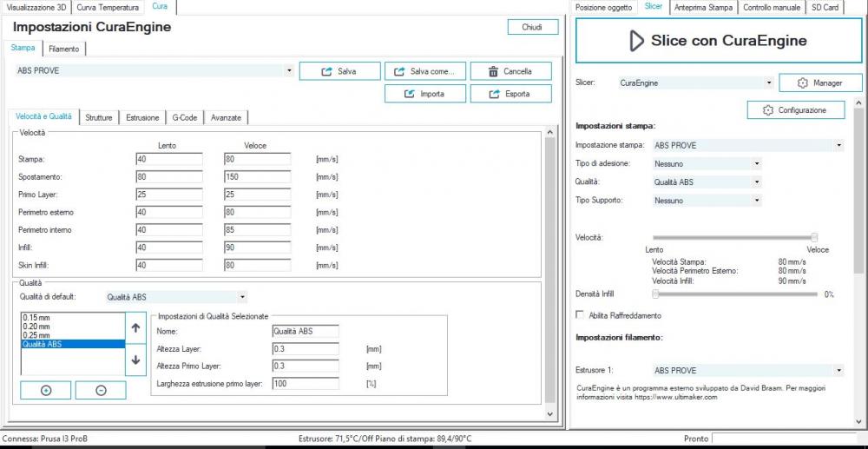The image size is (868, 449).
Task: Open Configurazione settings
Action: pyautogui.click(x=795, y=110)
